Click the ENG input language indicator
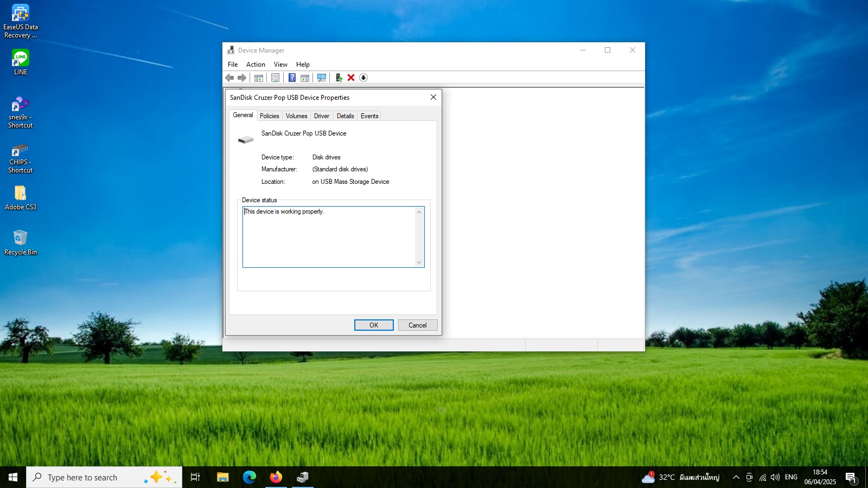The height and width of the screenshot is (488, 868). 791,477
